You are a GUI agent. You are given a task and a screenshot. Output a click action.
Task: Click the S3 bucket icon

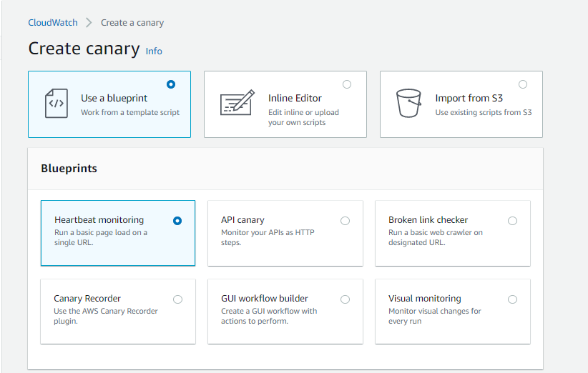pos(408,104)
